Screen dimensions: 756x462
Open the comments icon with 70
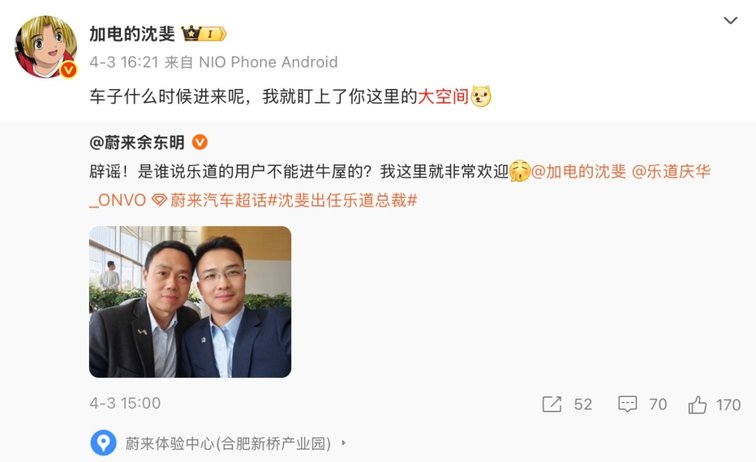[627, 404]
